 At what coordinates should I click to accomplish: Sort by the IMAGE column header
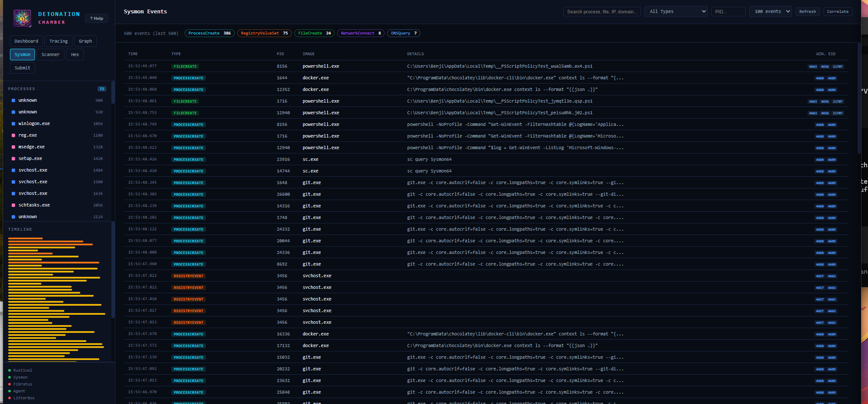point(309,54)
